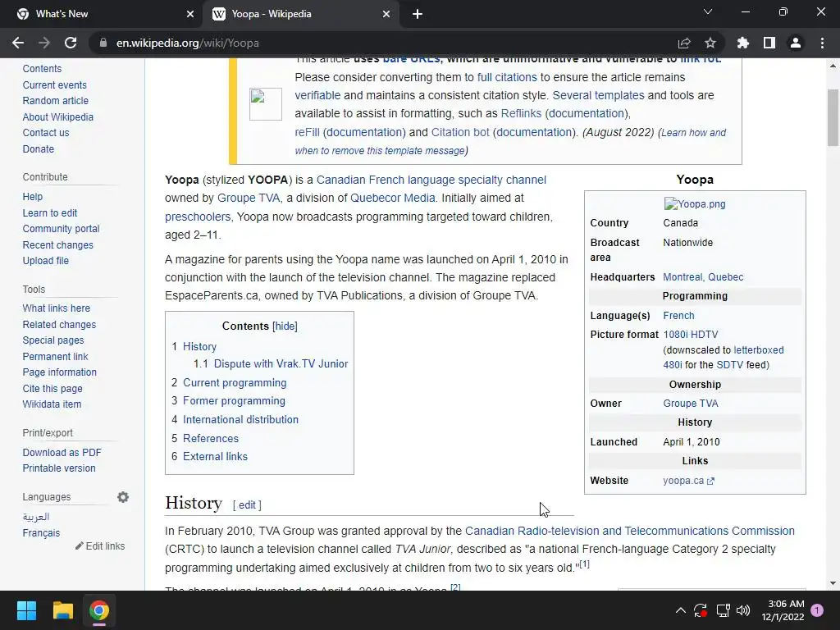Open the Canadian Radio-television and Telecommunications Commission link
The width and height of the screenshot is (840, 630).
coord(630,531)
